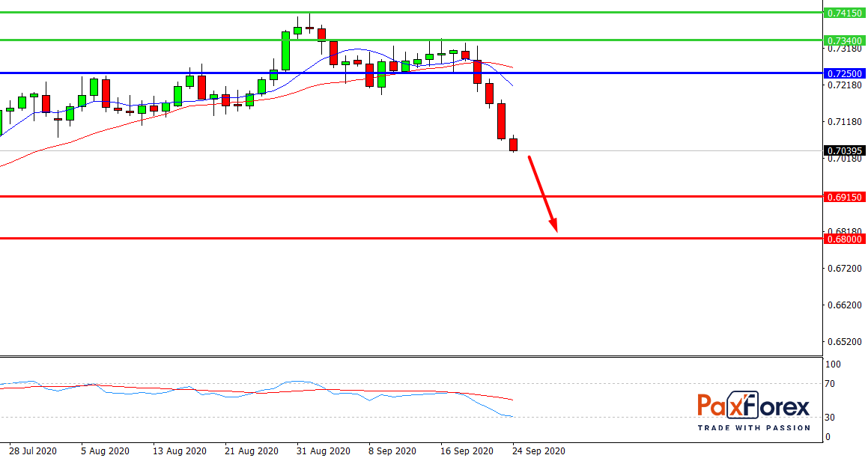Click the 0.68000 red price label
This screenshot has width=868, height=458.
click(x=844, y=239)
